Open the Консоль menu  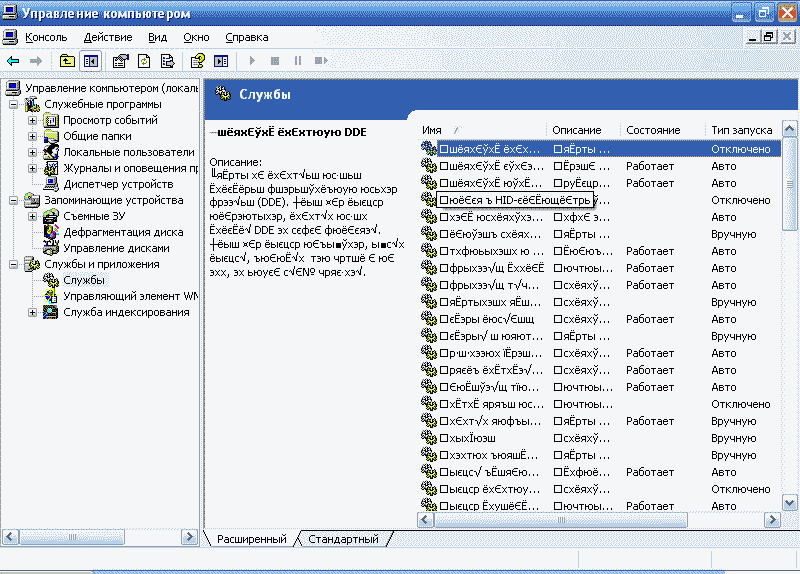46,37
